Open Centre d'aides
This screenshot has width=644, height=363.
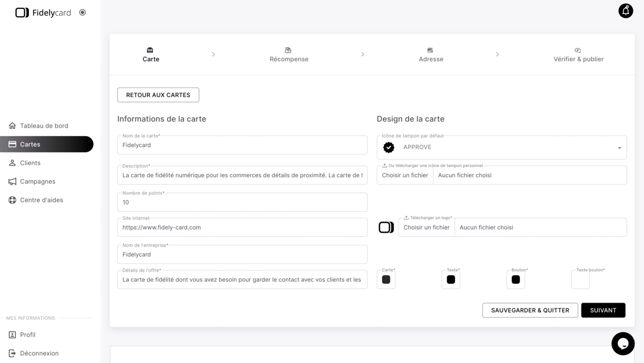pos(42,200)
